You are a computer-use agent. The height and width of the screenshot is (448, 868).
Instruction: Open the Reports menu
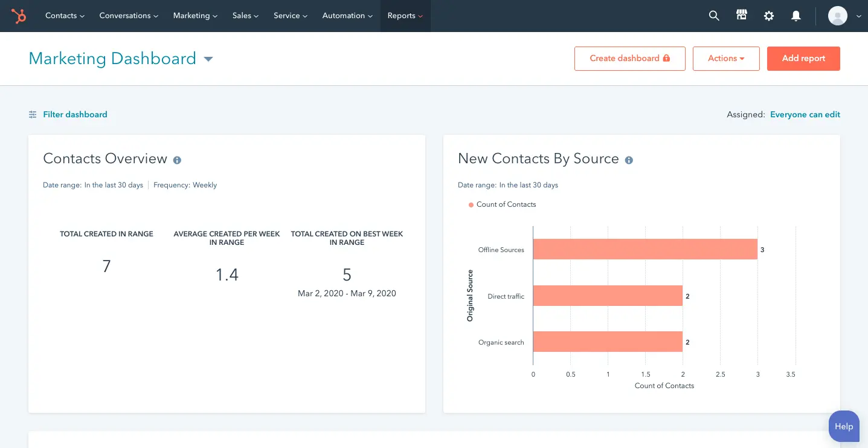[405, 16]
